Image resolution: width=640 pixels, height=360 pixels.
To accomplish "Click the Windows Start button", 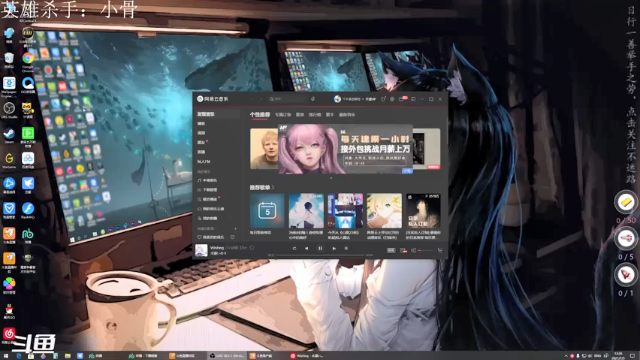I will 6,356.
